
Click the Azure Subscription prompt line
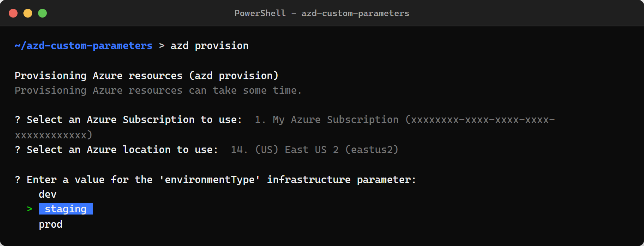128,119
